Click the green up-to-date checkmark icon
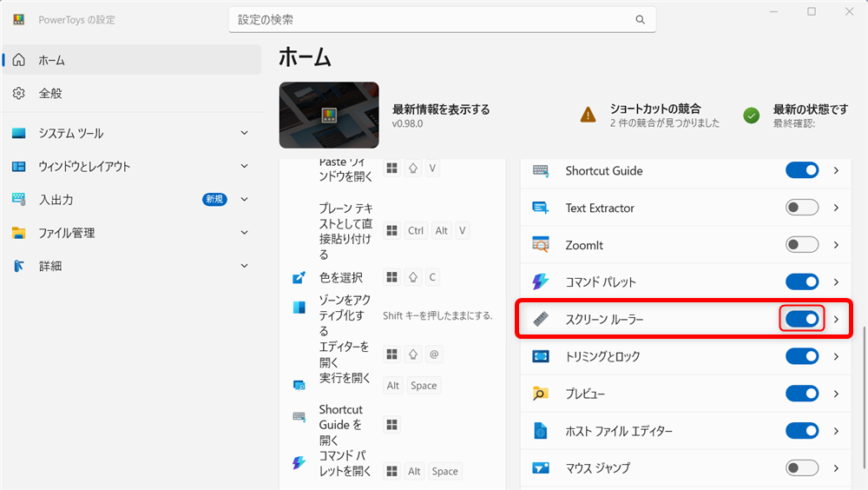The image size is (868, 490). click(x=751, y=116)
